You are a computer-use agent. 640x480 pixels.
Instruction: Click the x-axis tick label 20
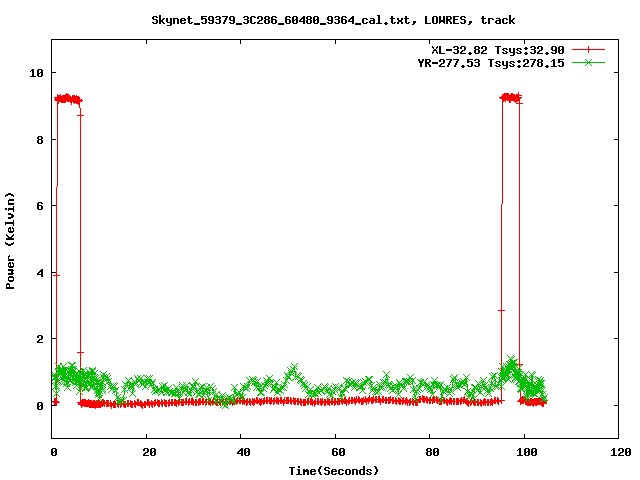[x=149, y=452]
